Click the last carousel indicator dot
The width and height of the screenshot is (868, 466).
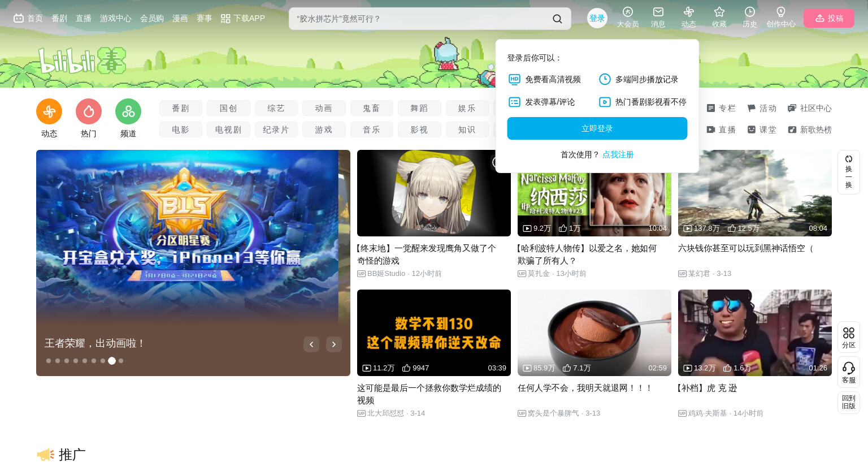(121, 361)
